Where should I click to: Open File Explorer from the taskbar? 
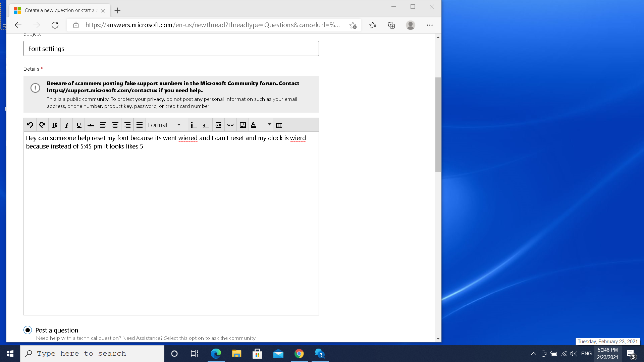coord(236,354)
